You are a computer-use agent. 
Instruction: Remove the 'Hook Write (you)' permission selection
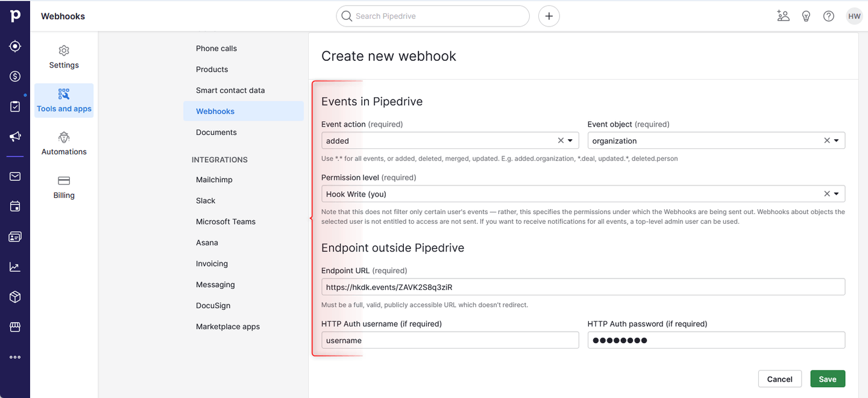pos(826,194)
